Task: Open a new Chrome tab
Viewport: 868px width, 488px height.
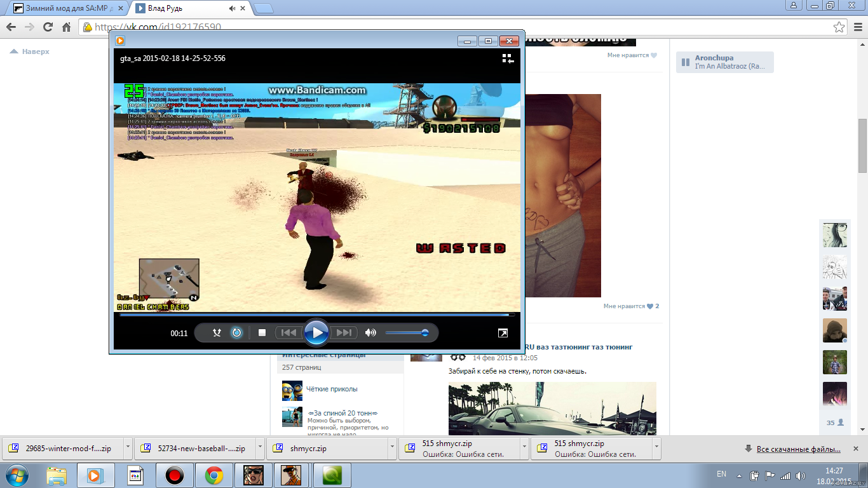Action: (x=264, y=8)
